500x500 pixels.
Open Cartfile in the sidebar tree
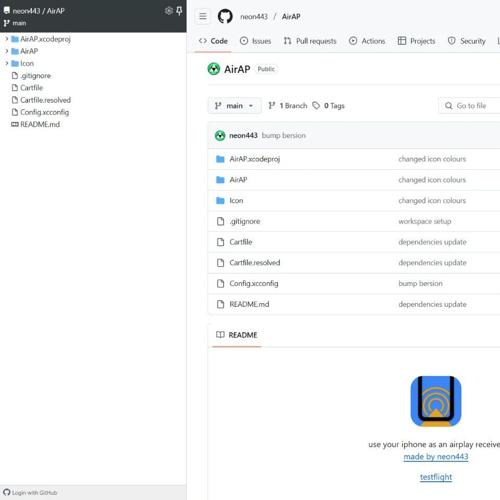31,88
